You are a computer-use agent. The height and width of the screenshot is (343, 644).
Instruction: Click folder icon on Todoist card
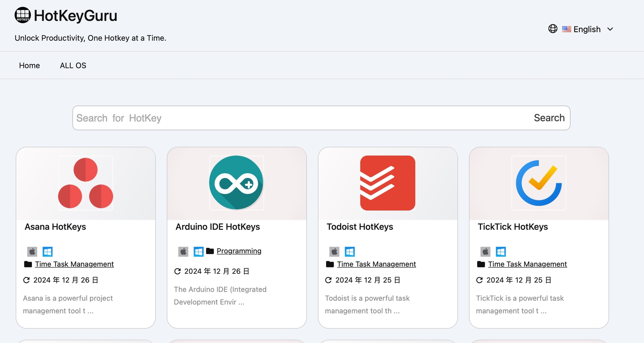(x=330, y=264)
